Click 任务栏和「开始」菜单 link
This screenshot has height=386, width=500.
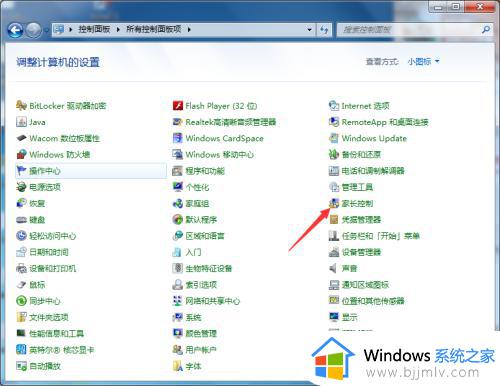[x=381, y=236]
